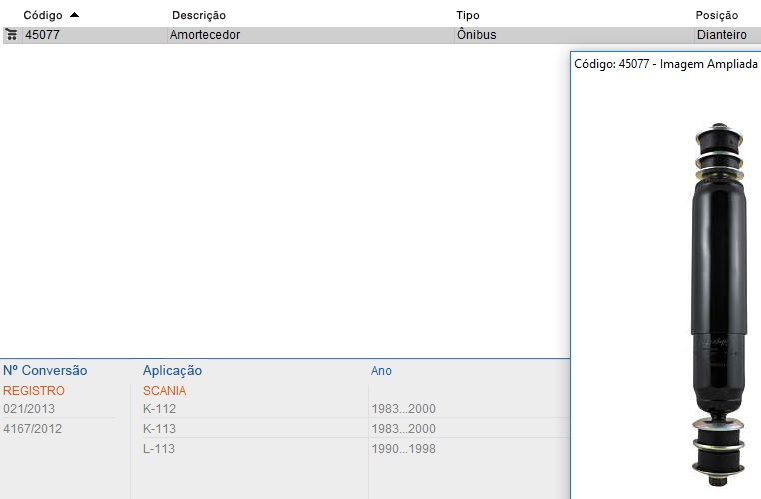Sort the table by Descrição column
Screen dimensions: 761x499
tap(199, 16)
